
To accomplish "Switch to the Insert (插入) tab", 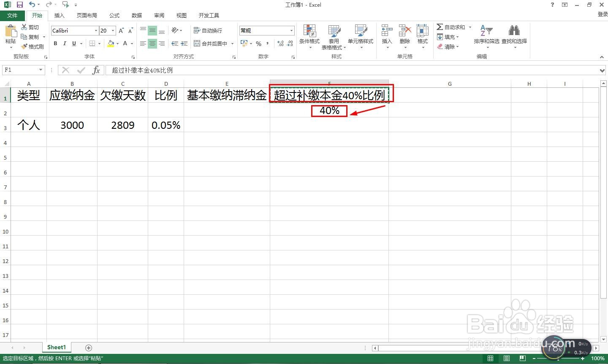I will 60,15.
